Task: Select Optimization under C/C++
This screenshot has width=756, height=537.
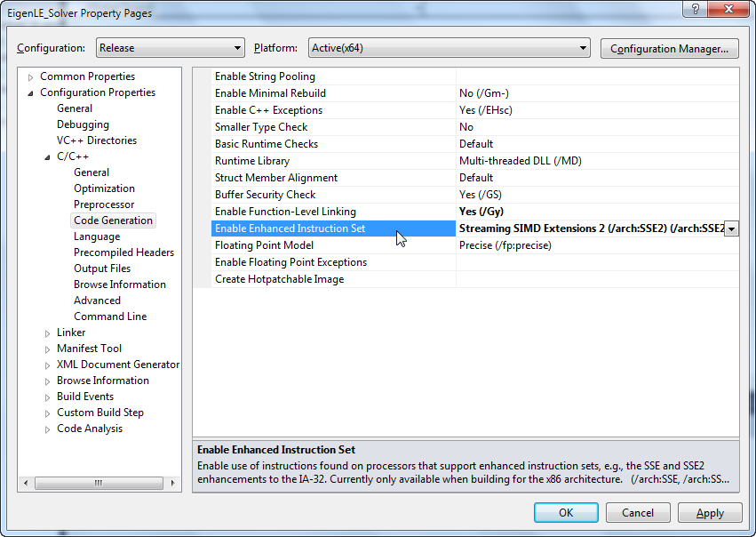Action: (x=104, y=188)
